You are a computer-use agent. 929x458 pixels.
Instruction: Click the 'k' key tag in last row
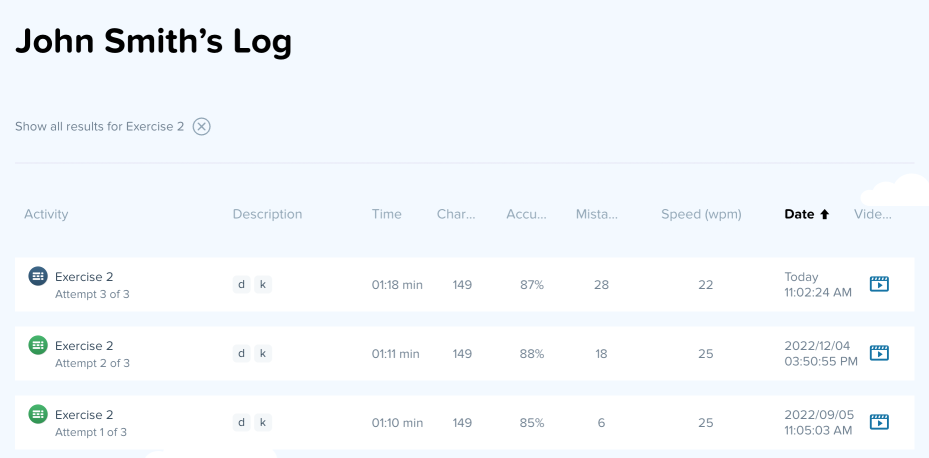pyautogui.click(x=263, y=422)
